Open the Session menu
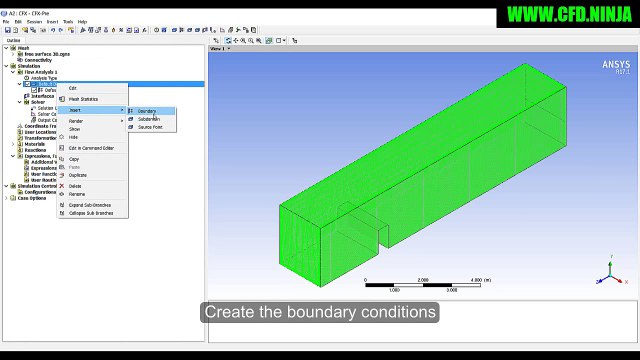 tap(34, 22)
